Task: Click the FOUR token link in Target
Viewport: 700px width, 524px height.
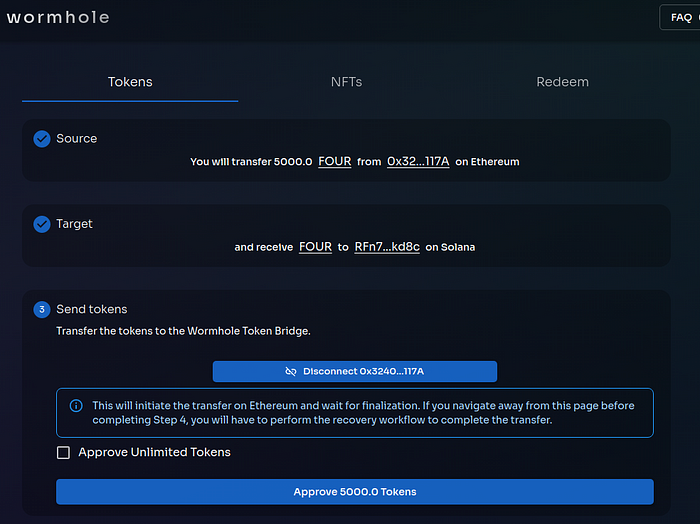Action: point(315,247)
